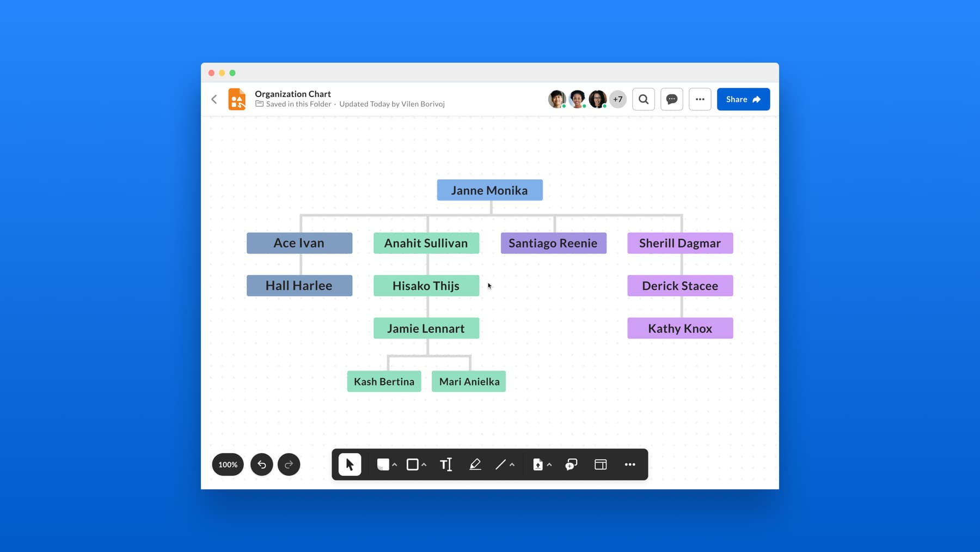Open the frame layout tool
This screenshot has height=552, width=980.
tap(601, 464)
